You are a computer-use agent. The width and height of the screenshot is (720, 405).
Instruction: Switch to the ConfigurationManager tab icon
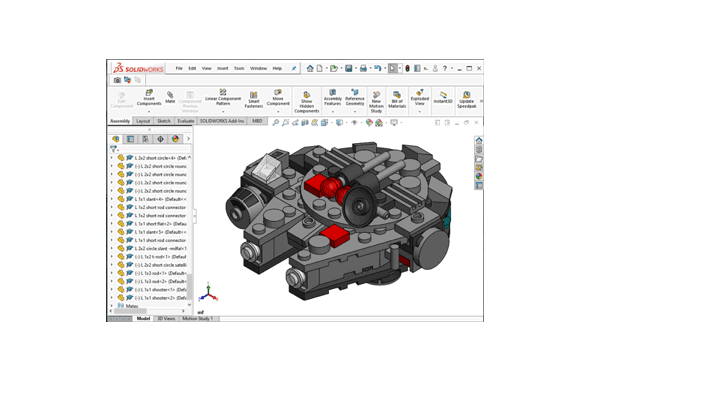point(145,139)
